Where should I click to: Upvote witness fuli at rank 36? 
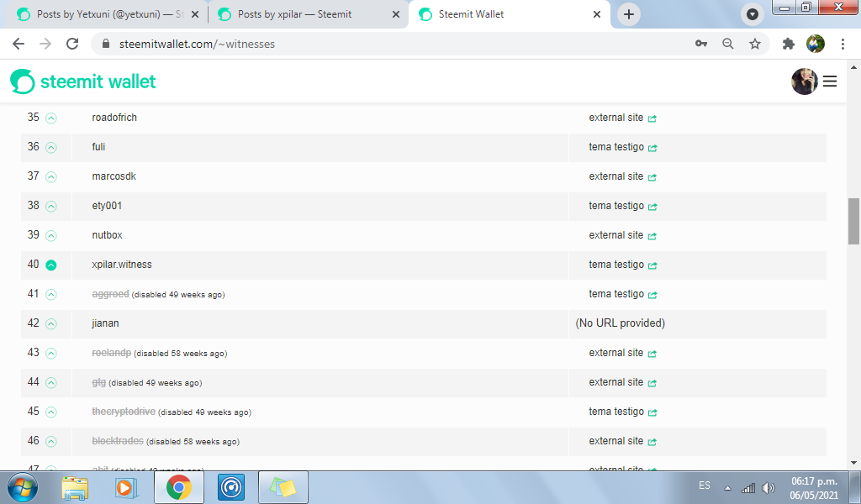pyautogui.click(x=51, y=148)
